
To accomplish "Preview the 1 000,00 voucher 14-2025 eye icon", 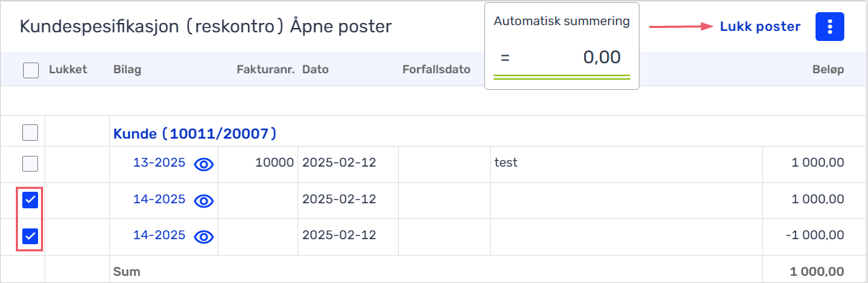I will pos(205,200).
